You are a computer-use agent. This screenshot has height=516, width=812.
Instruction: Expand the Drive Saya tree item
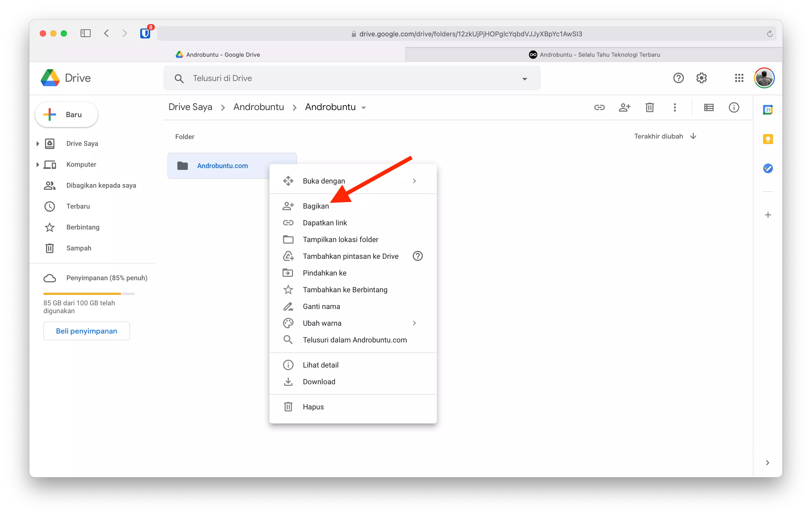click(37, 143)
